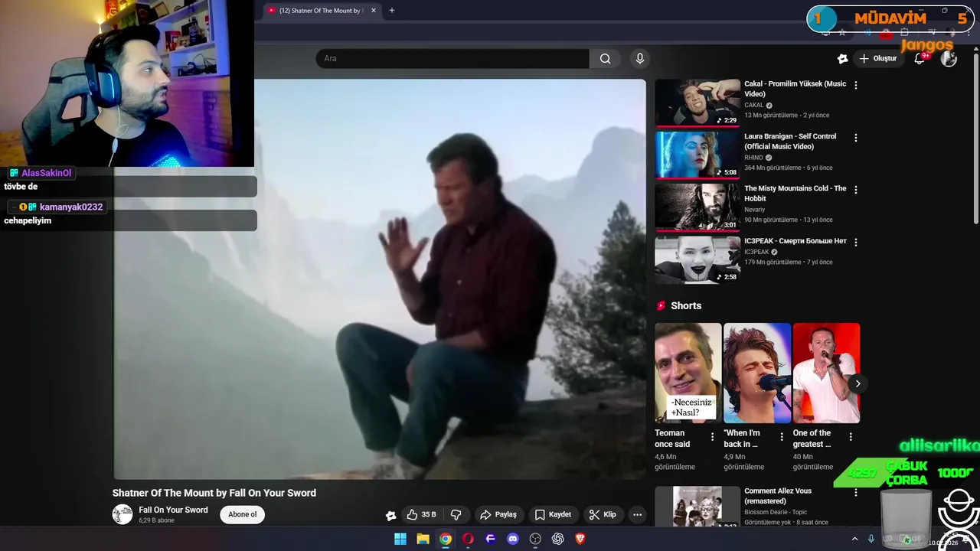Screen dimensions: 980x551
Task: Open options for IC3PEAK video
Action: pyautogui.click(x=856, y=242)
